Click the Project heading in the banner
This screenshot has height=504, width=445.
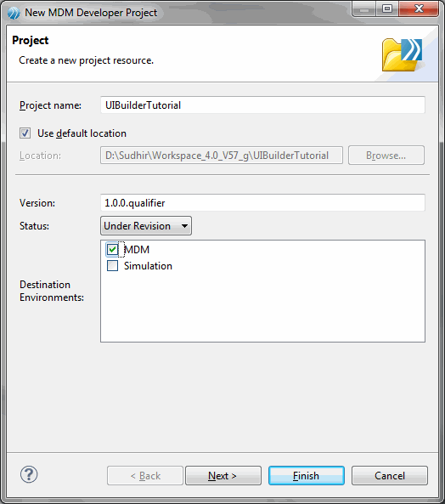click(x=31, y=41)
